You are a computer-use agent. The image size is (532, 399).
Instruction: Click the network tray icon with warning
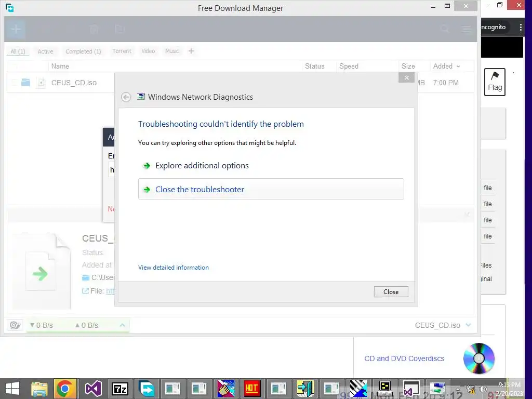[x=470, y=389]
